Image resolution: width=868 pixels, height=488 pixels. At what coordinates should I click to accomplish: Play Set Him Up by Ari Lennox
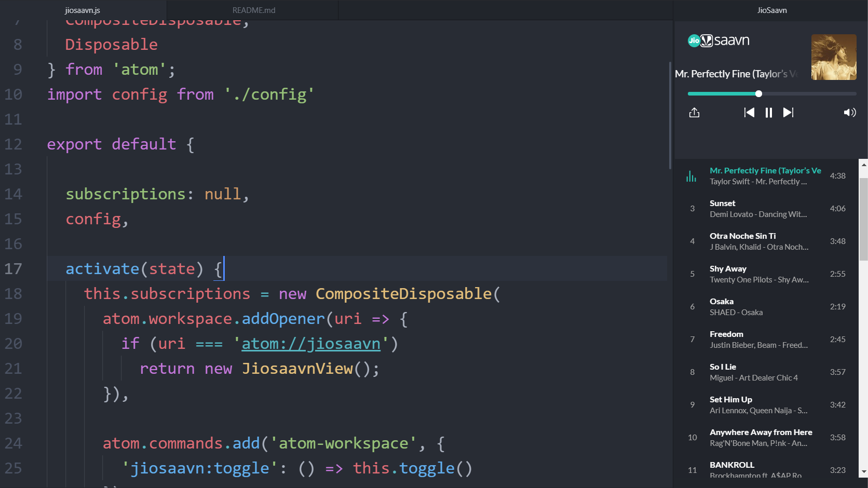[x=767, y=405]
